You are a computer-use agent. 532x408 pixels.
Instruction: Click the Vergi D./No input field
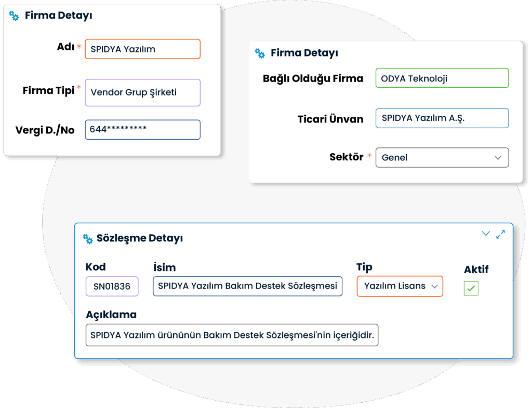click(143, 129)
